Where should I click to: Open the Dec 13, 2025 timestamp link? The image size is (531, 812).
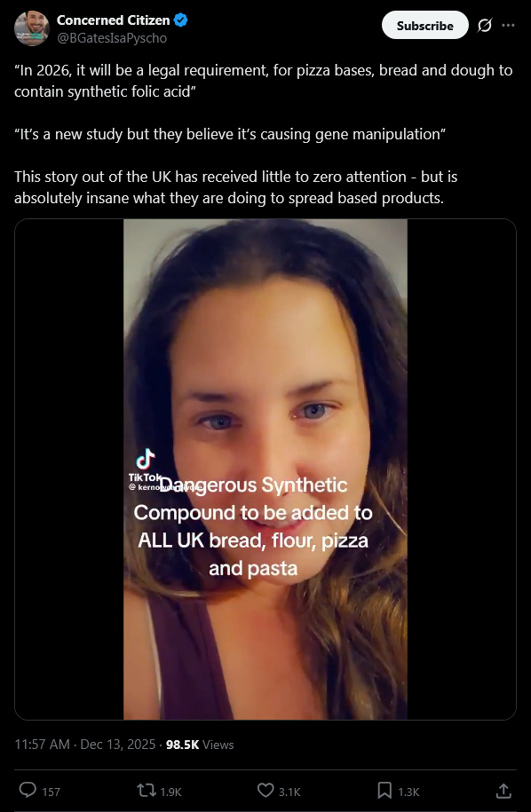[118, 745]
